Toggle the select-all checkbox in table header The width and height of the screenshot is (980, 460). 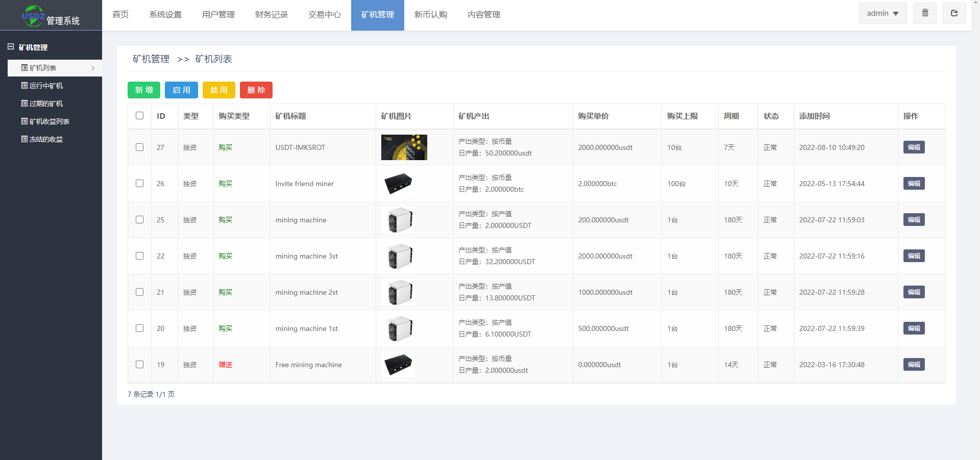click(139, 116)
